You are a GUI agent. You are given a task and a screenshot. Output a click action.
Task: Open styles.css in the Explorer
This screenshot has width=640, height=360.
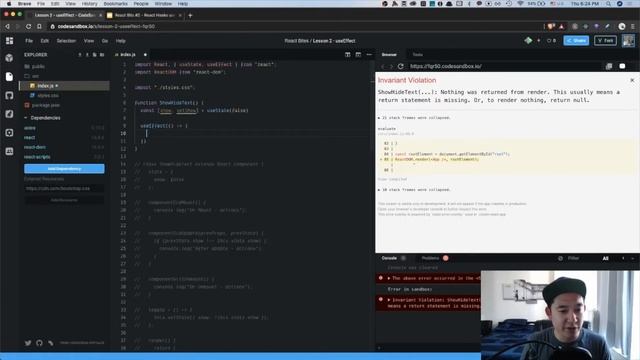click(48, 96)
